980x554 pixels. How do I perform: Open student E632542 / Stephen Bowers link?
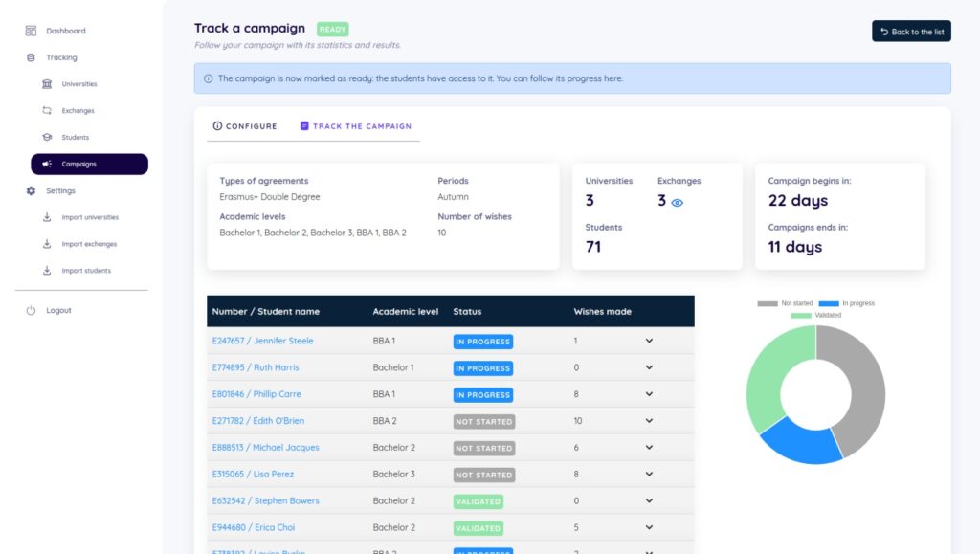(x=266, y=500)
